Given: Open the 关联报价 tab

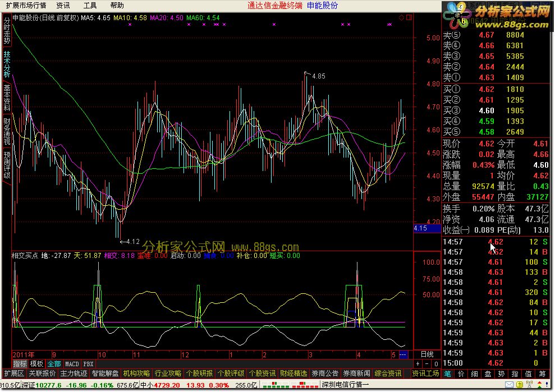Looking at the screenshot, I should pos(42,373).
